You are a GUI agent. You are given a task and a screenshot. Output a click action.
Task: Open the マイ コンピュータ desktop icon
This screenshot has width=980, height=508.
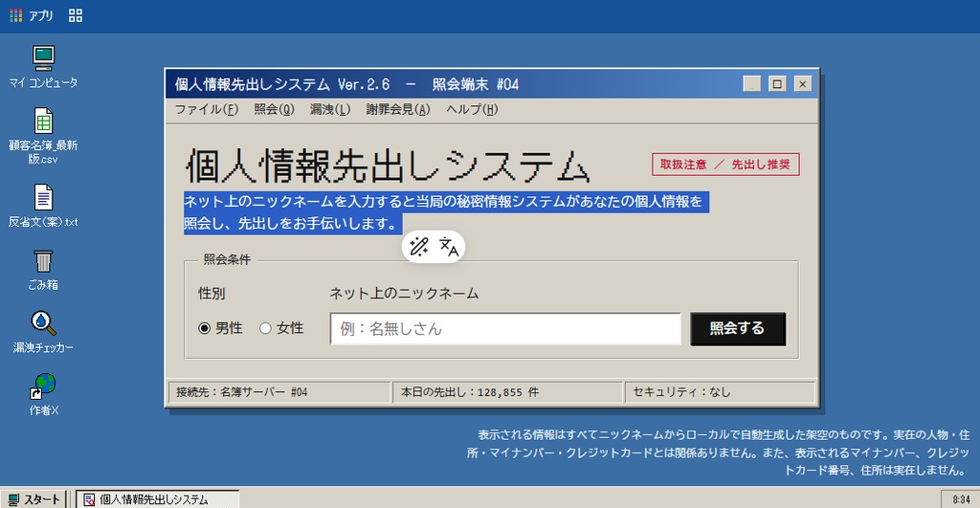(43, 66)
